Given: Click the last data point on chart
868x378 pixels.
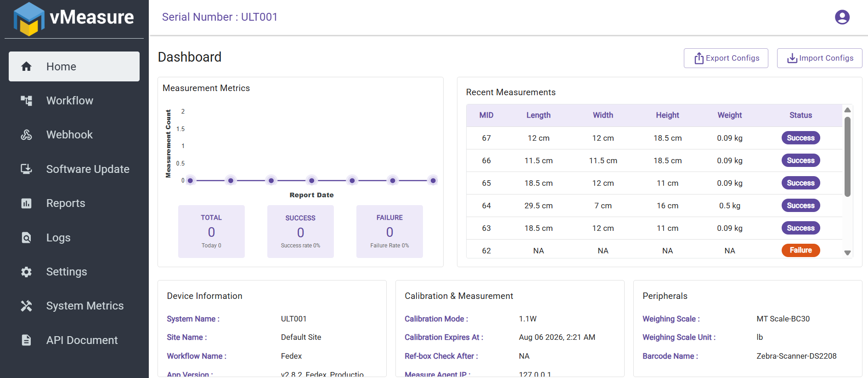Looking at the screenshot, I should (433, 181).
